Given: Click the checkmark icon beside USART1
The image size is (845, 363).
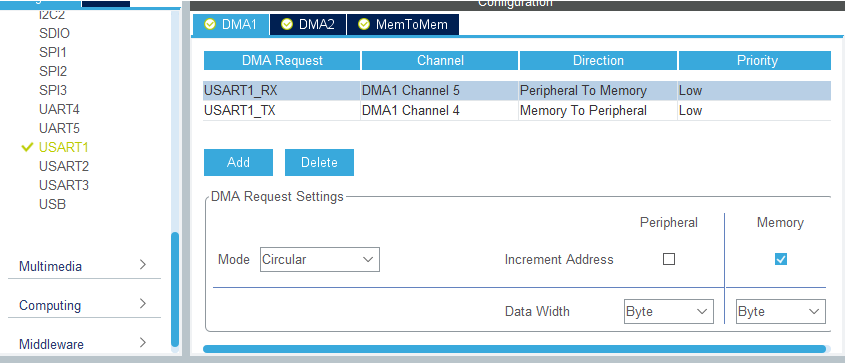Looking at the screenshot, I should point(27,147).
